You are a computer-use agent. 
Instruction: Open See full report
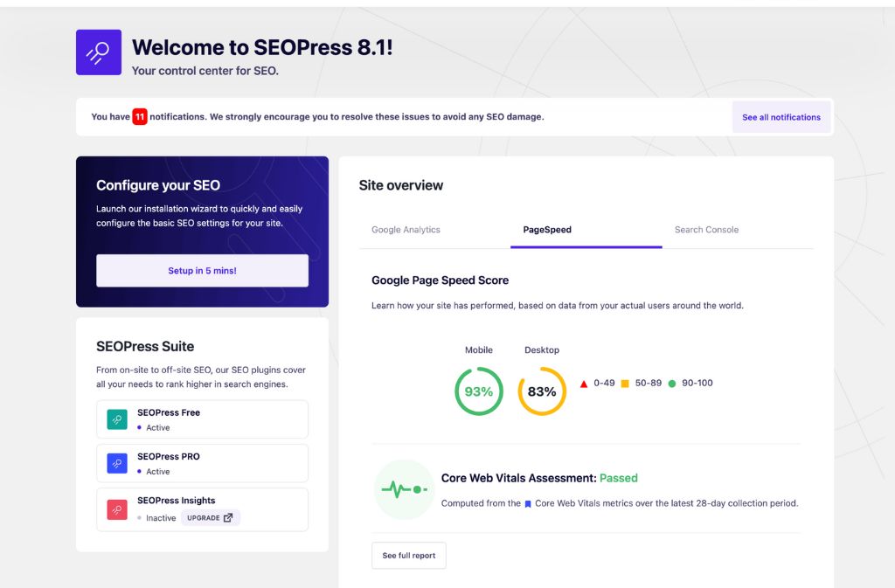point(408,555)
